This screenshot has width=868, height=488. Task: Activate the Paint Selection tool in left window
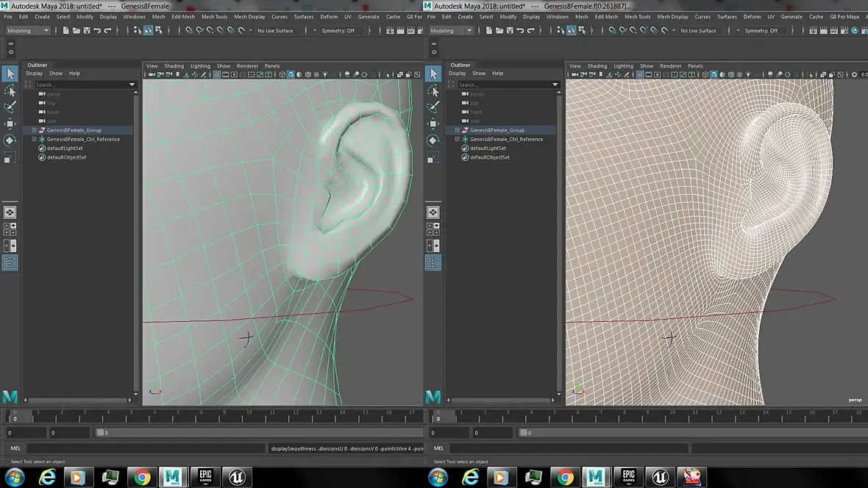[10, 107]
